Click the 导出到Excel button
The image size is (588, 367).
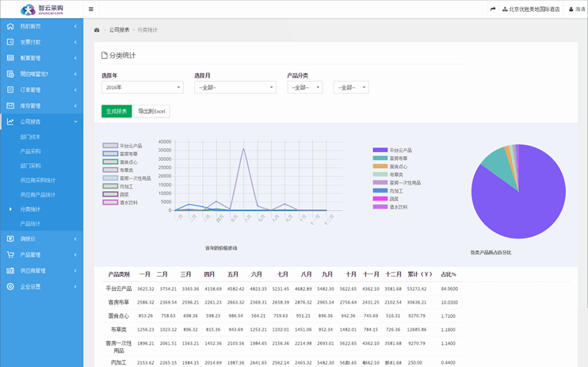tap(151, 111)
